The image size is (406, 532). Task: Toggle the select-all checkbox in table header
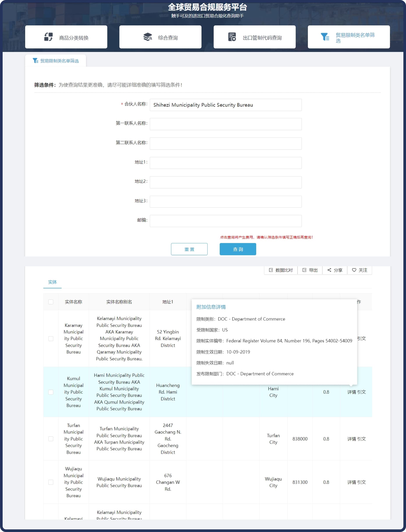[x=51, y=302]
